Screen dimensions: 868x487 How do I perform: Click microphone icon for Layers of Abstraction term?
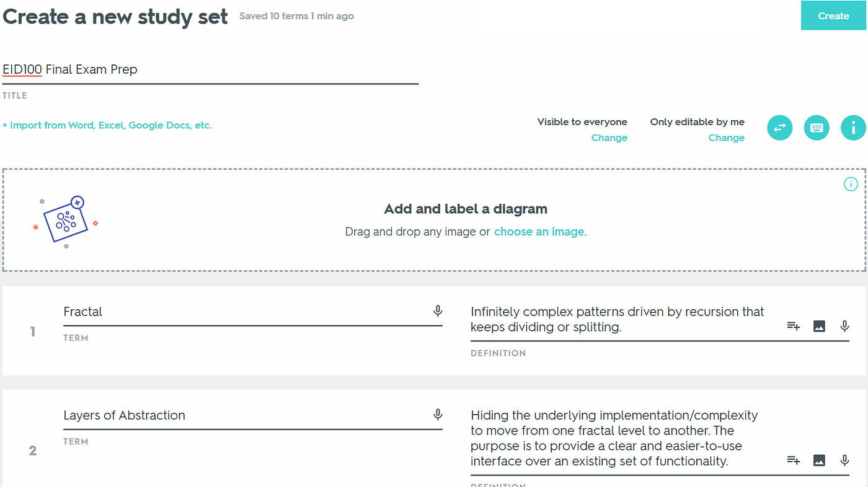(x=438, y=415)
